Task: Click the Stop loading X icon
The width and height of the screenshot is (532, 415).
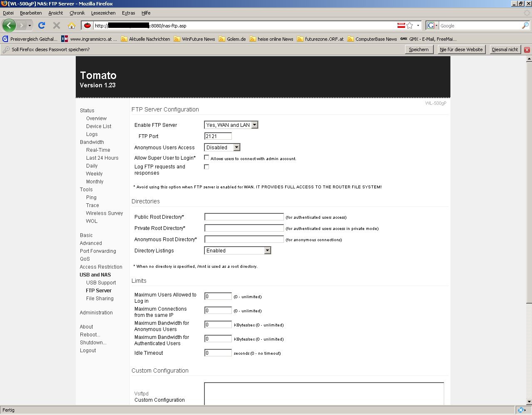Action: pos(57,25)
